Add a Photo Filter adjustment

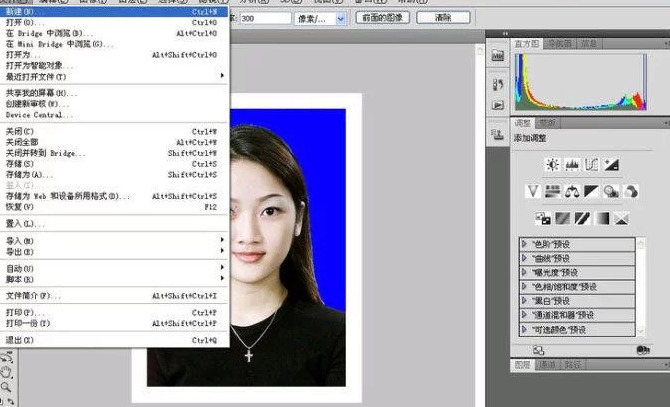(x=611, y=191)
